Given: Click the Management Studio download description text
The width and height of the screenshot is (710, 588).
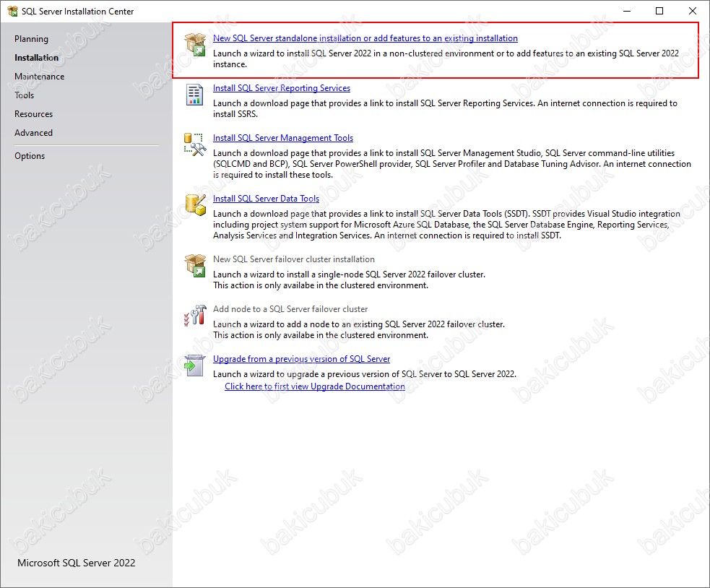Looking at the screenshot, I should pyautogui.click(x=452, y=164).
